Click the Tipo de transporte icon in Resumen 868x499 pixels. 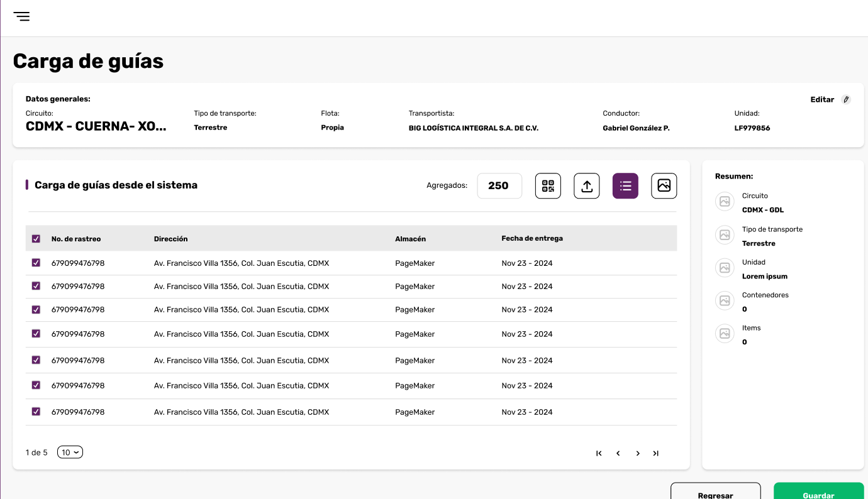click(x=725, y=235)
